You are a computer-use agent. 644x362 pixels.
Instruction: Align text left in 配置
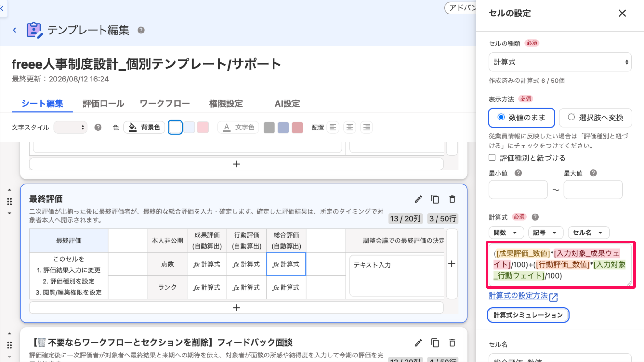[x=333, y=128]
